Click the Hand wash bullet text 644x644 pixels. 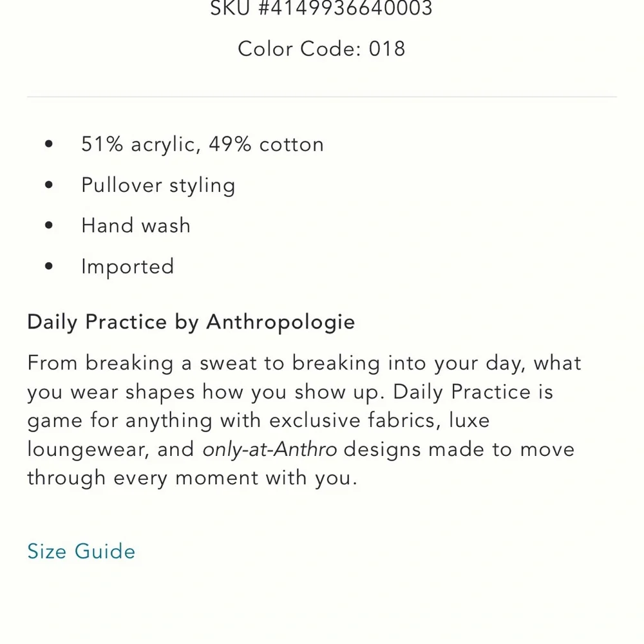point(136,226)
